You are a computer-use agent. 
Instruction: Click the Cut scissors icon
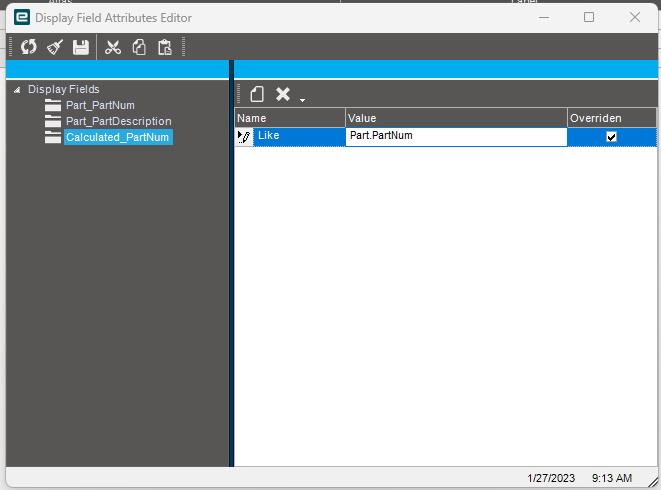(x=113, y=47)
